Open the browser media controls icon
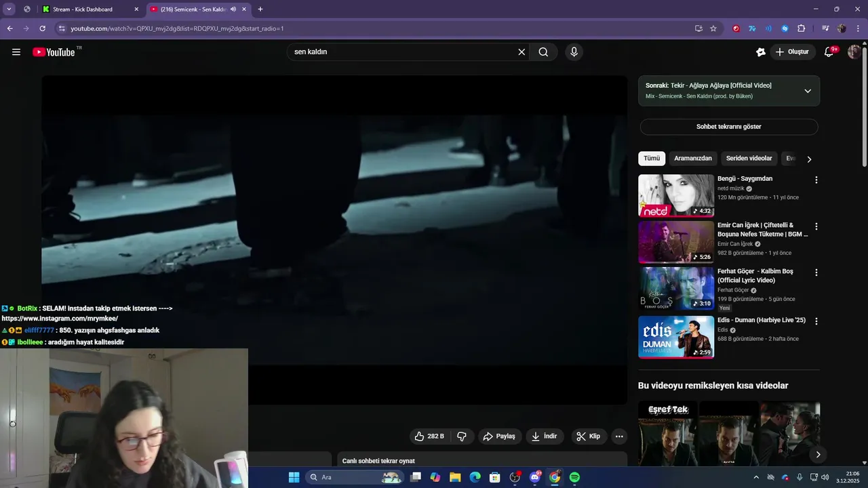Viewport: 868px width, 488px height. click(825, 28)
